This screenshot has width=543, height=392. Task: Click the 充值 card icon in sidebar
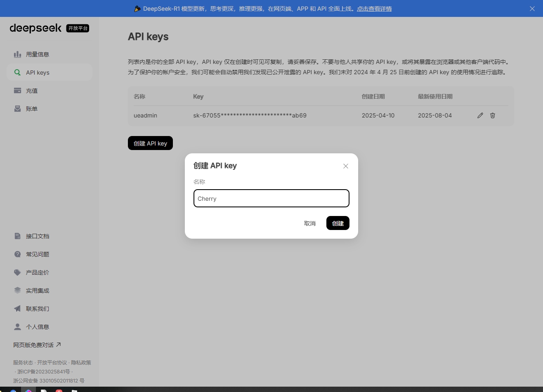(17, 91)
